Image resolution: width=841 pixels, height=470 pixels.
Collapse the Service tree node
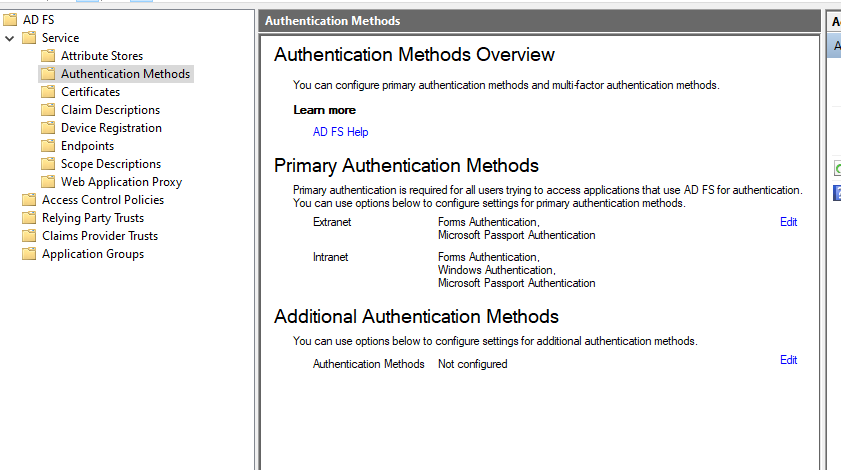tap(10, 38)
